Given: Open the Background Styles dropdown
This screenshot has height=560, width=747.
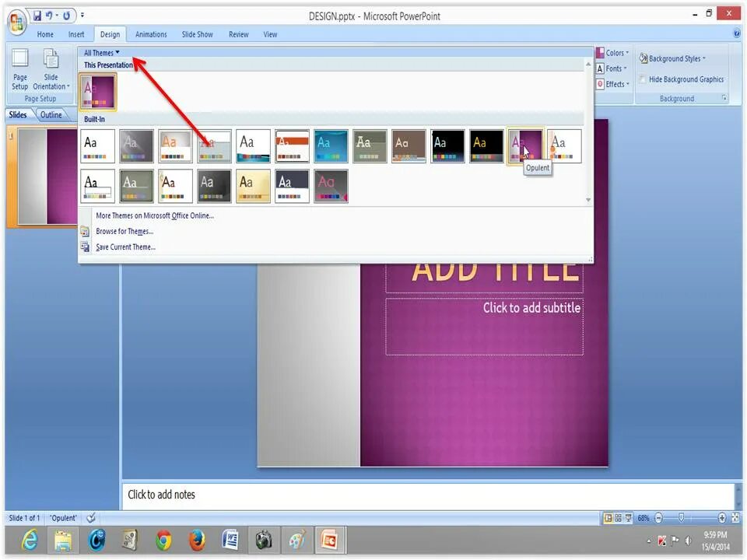Looking at the screenshot, I should [672, 58].
